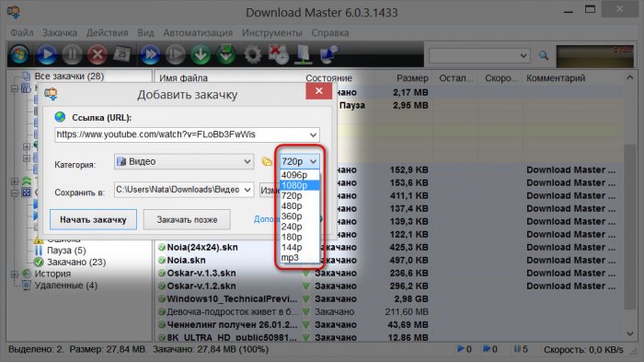This screenshot has width=644, height=362.
Task: Expand the История tree node
Action: 15,274
